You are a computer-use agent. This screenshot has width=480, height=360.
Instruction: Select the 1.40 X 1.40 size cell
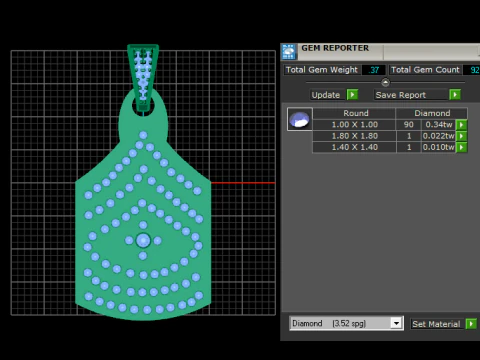pyautogui.click(x=354, y=147)
